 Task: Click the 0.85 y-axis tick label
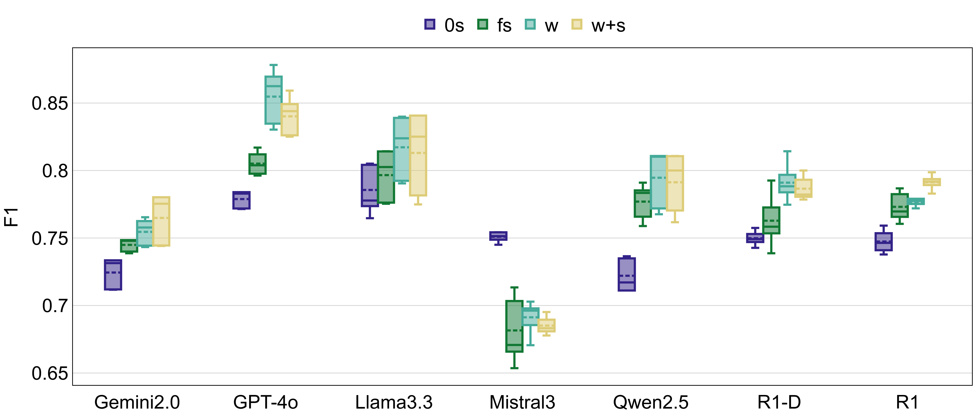tap(49, 104)
